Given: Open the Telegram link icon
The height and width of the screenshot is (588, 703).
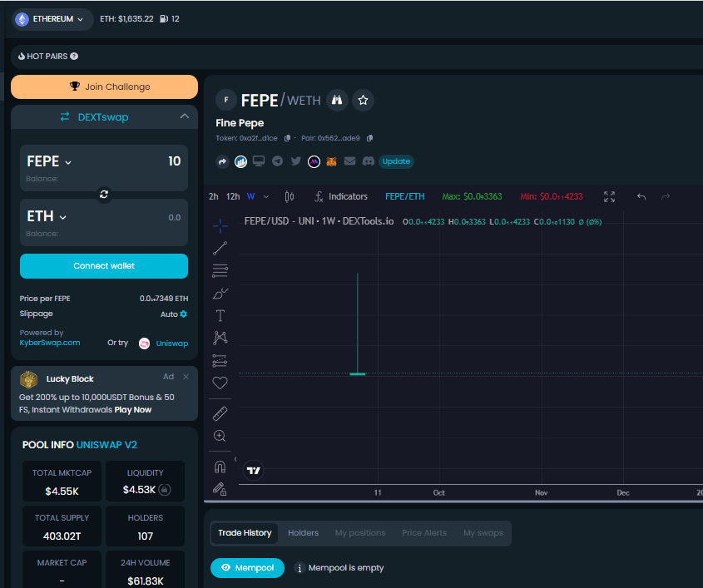Looking at the screenshot, I should pos(278,161).
